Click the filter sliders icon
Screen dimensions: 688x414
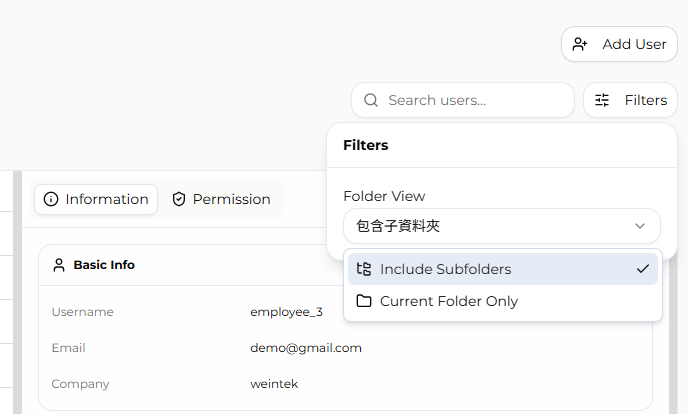pyautogui.click(x=602, y=100)
